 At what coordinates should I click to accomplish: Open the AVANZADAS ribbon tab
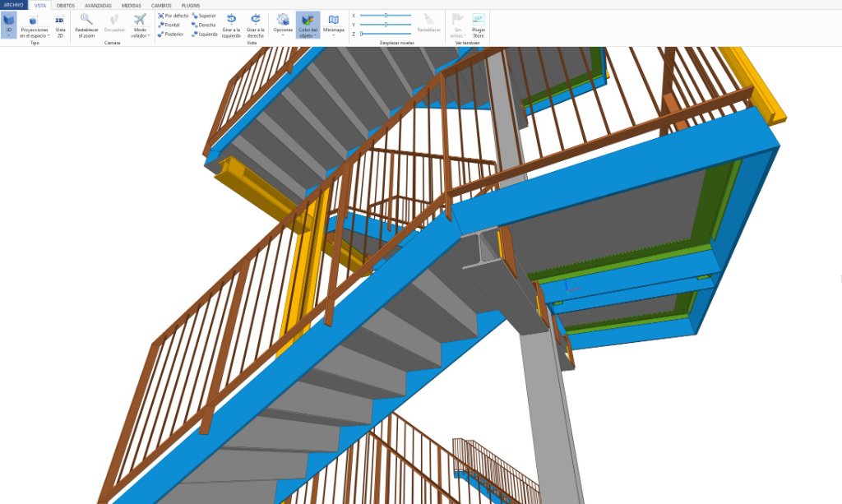99,6
